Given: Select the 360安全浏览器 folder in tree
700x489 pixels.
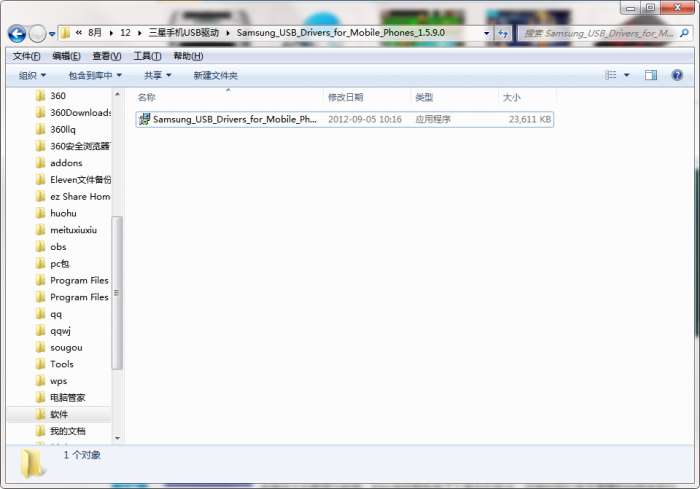Looking at the screenshot, I should pos(73,146).
